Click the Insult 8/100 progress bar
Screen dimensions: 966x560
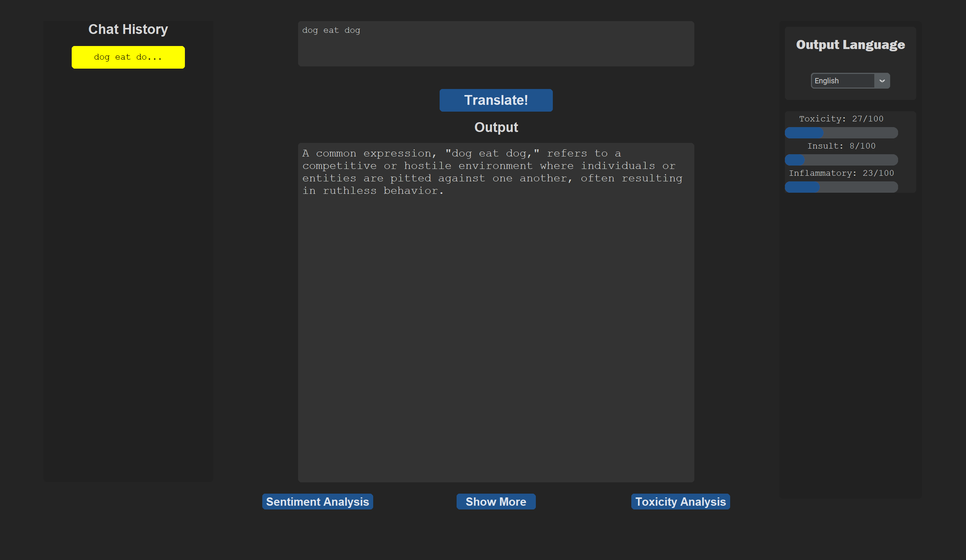841,160
